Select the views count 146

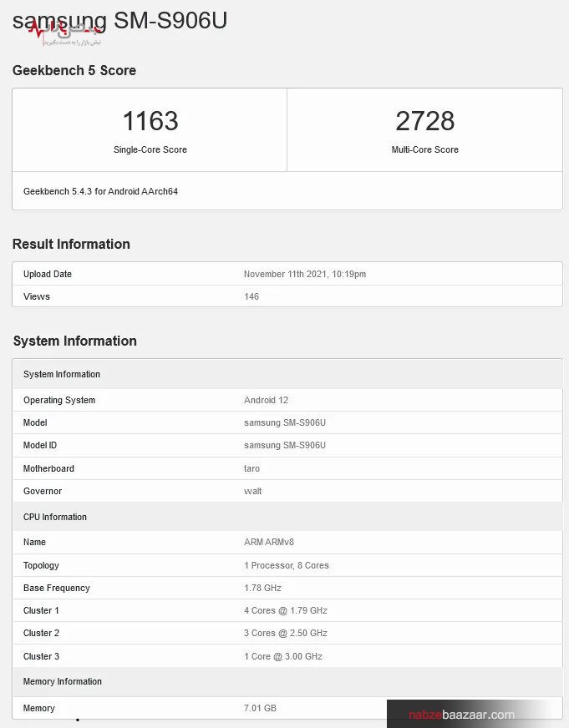point(251,296)
